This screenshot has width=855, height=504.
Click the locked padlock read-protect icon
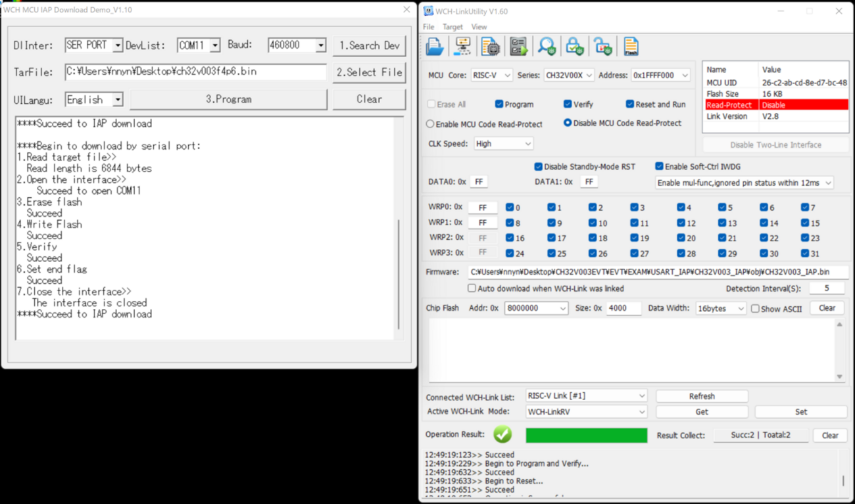[x=574, y=46]
